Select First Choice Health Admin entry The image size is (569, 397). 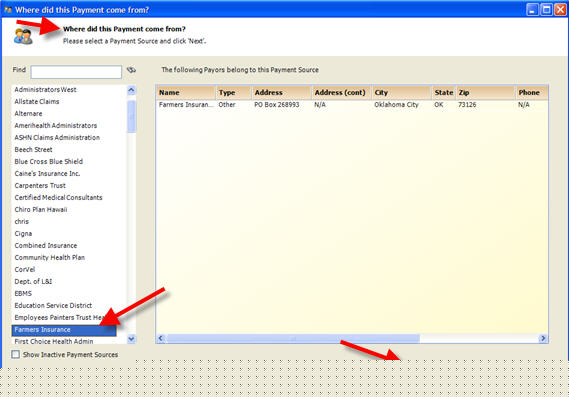click(54, 341)
